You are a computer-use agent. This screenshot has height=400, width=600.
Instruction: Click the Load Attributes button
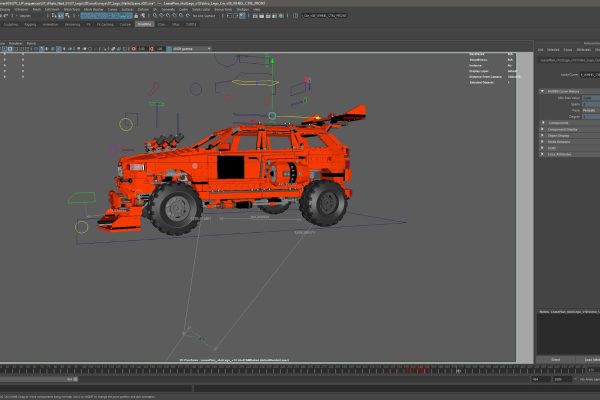click(588, 360)
